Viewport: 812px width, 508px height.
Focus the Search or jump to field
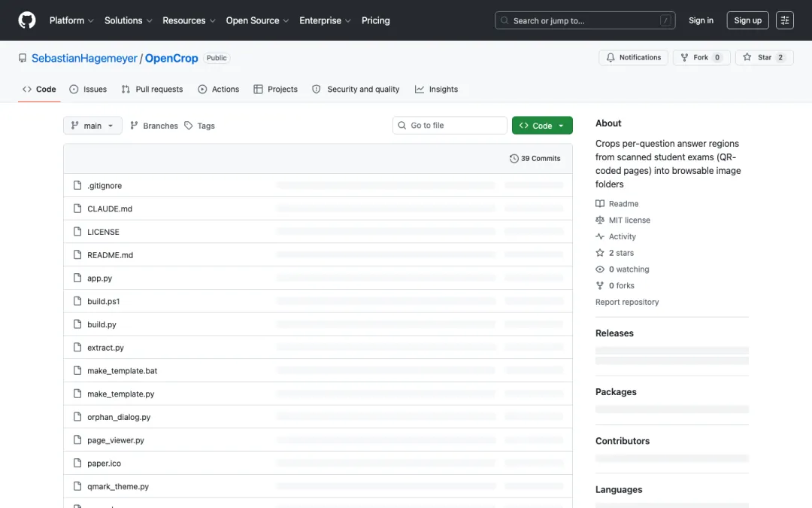pos(585,21)
